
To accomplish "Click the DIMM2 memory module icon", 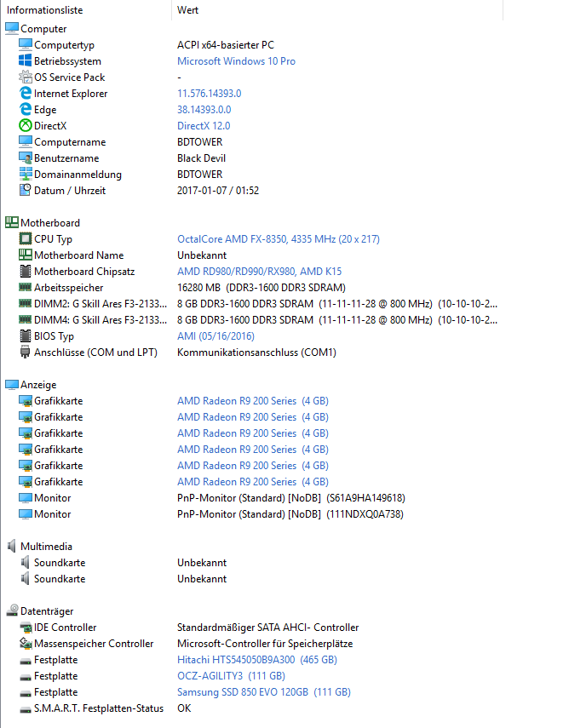I will tap(25, 304).
